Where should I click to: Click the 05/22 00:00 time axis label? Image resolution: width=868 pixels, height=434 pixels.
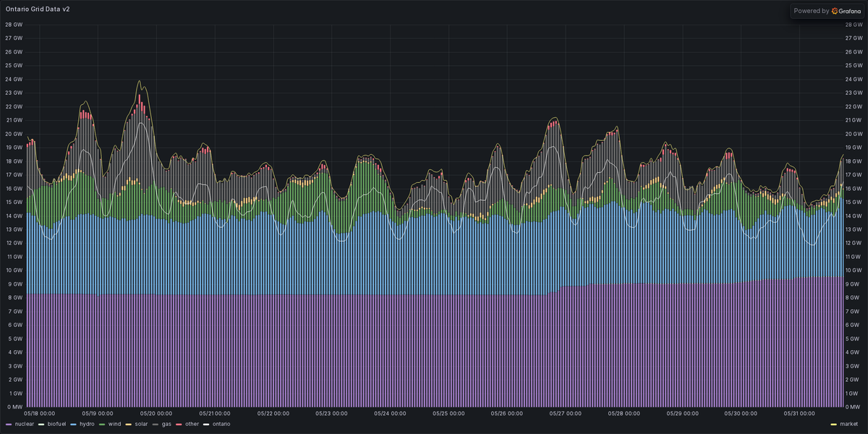[x=273, y=414]
